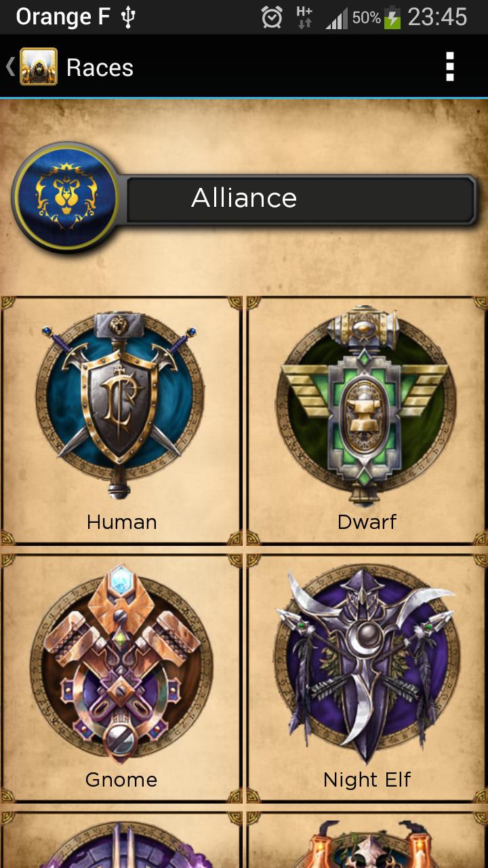This screenshot has width=488, height=868.
Task: Tap the battery indicator in the status bar
Action: (x=392, y=18)
